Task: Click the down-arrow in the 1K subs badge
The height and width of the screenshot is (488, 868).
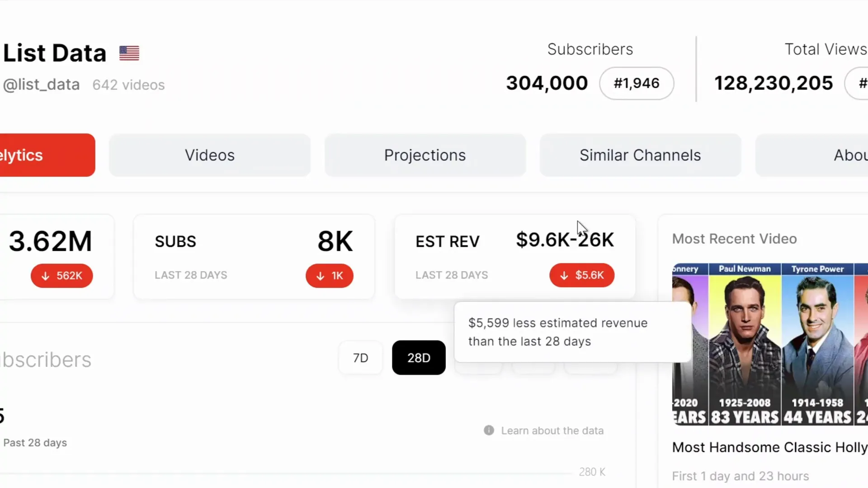Action: [x=321, y=276]
